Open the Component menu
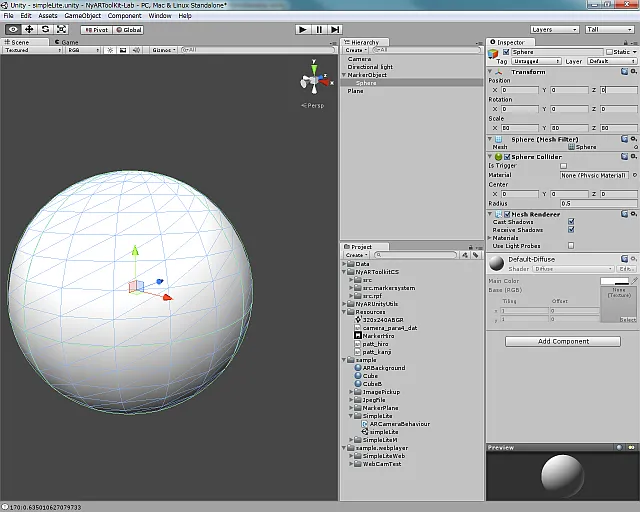This screenshot has height=512, width=640. (x=124, y=16)
